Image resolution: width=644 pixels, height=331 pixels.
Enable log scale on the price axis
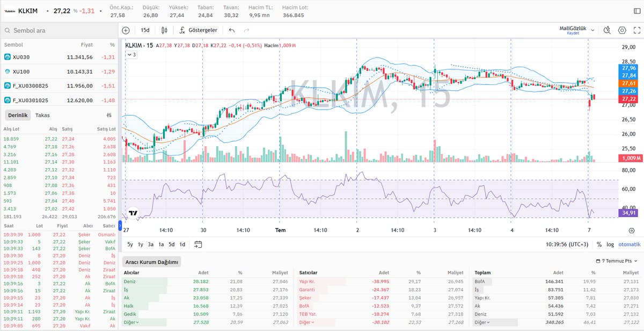[x=610, y=244]
